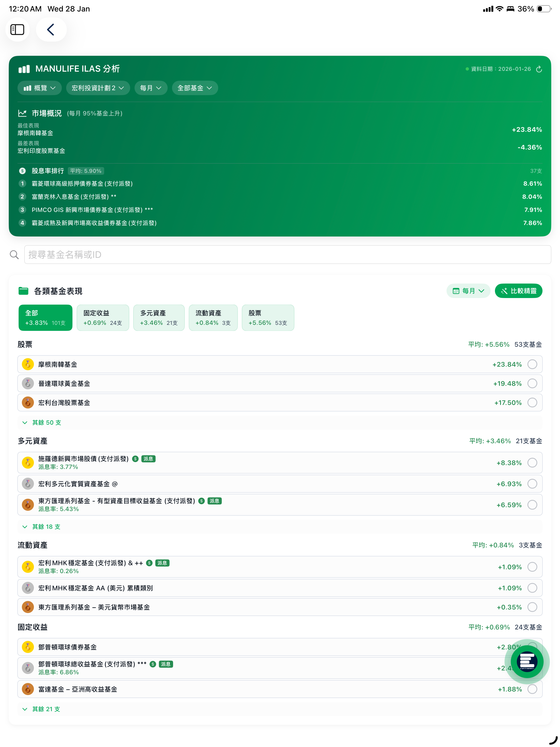The width and height of the screenshot is (560, 747).
Task: Tap the bronze medal beside 宏利台灣股票基金
Action: (x=28, y=402)
